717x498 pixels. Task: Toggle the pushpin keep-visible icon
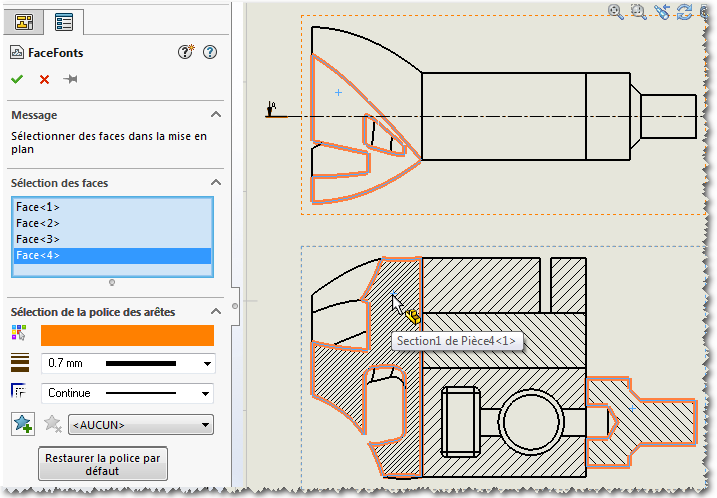pos(70,79)
